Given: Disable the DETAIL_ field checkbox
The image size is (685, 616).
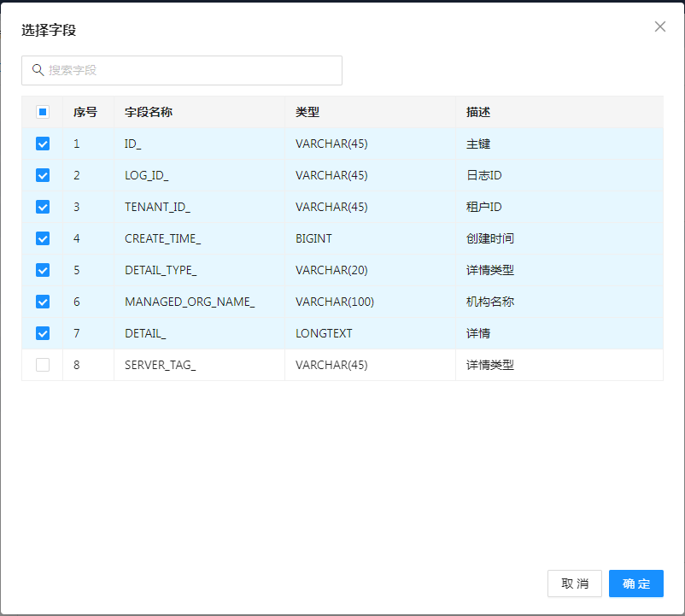Looking at the screenshot, I should 43,333.
